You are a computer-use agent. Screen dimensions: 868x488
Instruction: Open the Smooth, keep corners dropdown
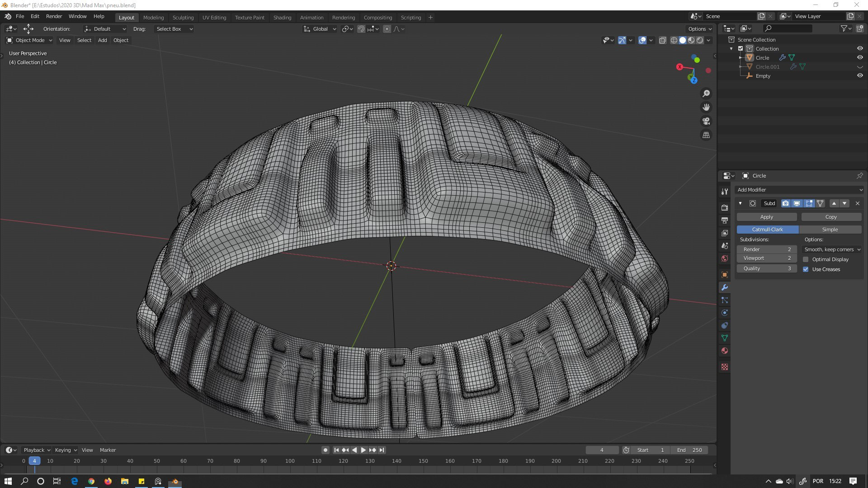pyautogui.click(x=832, y=249)
